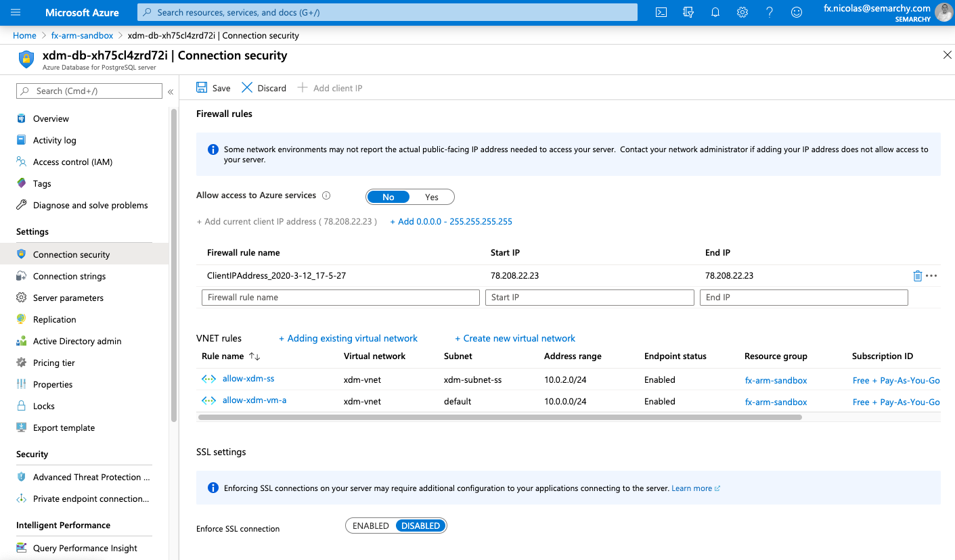
Task: Open the ellipsis menu for firewall rule row
Action: point(931,276)
